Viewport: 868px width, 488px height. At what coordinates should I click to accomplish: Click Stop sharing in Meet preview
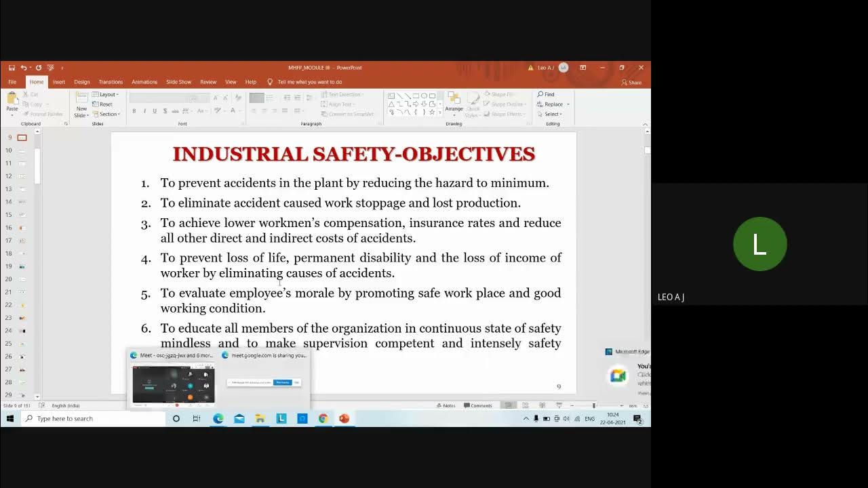point(283,382)
